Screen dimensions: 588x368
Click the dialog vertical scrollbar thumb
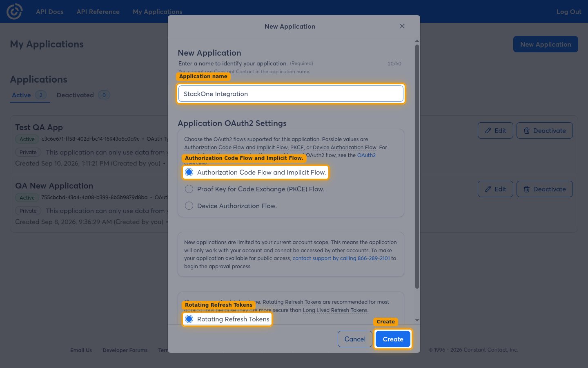(417, 166)
